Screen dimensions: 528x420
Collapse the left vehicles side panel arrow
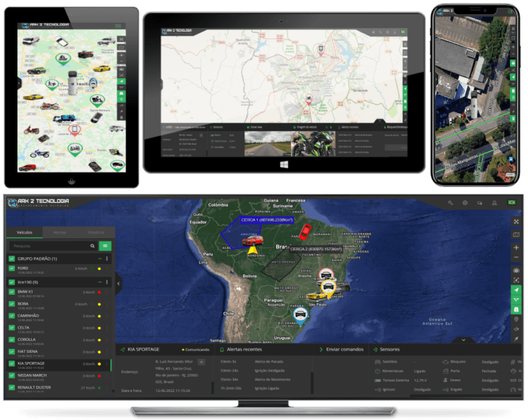click(x=118, y=284)
